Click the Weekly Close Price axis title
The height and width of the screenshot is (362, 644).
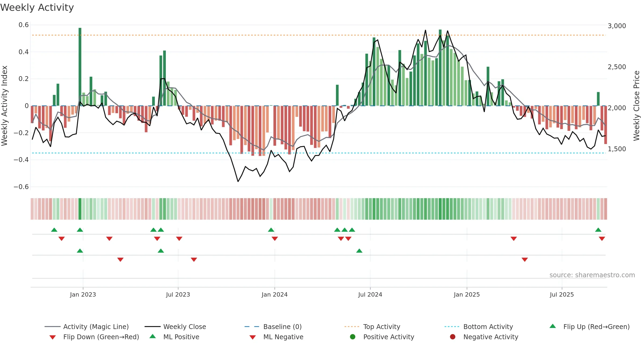637,106
